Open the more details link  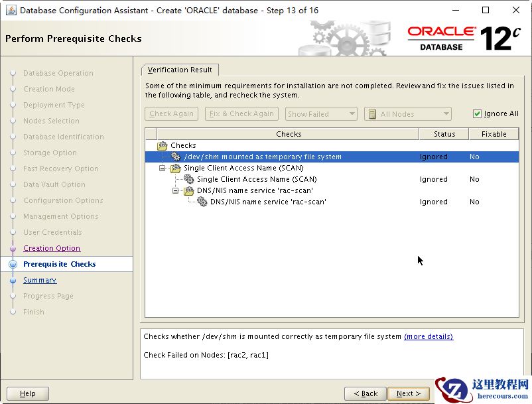tap(429, 336)
